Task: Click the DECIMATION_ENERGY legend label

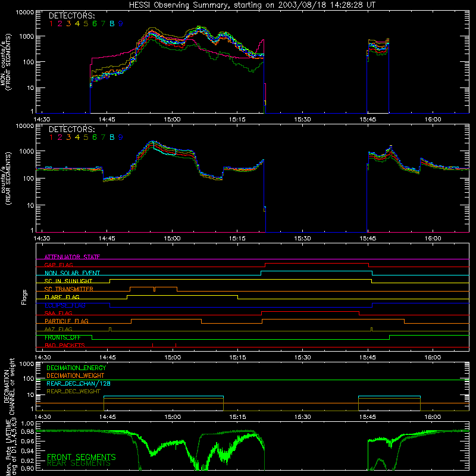Action: pos(76,368)
